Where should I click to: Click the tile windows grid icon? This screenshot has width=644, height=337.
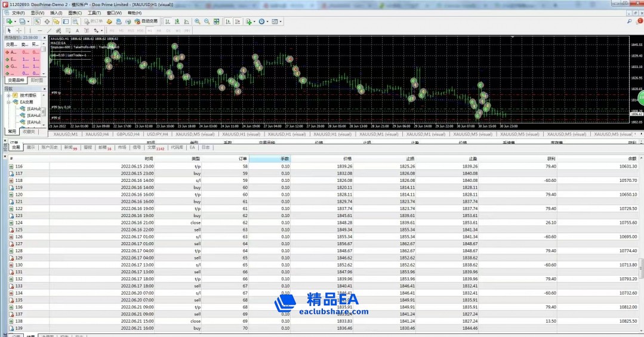pos(218,21)
